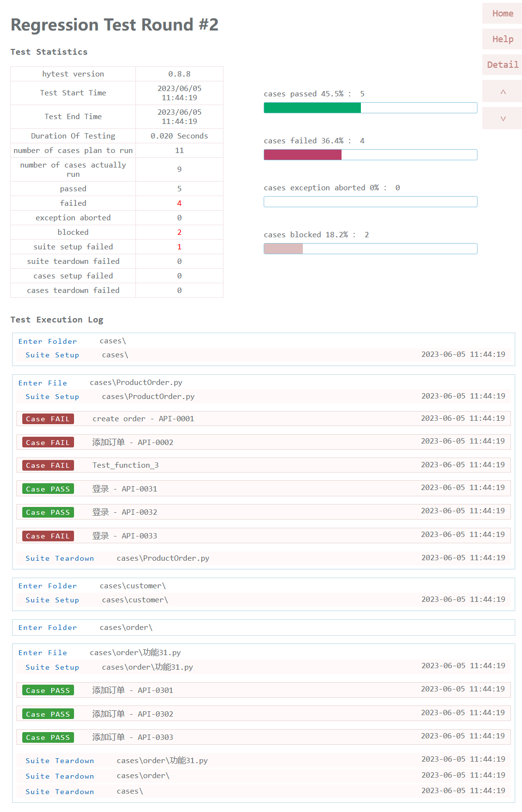Click Suite Setup cases\customer\ row
The width and height of the screenshot is (522, 812).
pyautogui.click(x=264, y=600)
